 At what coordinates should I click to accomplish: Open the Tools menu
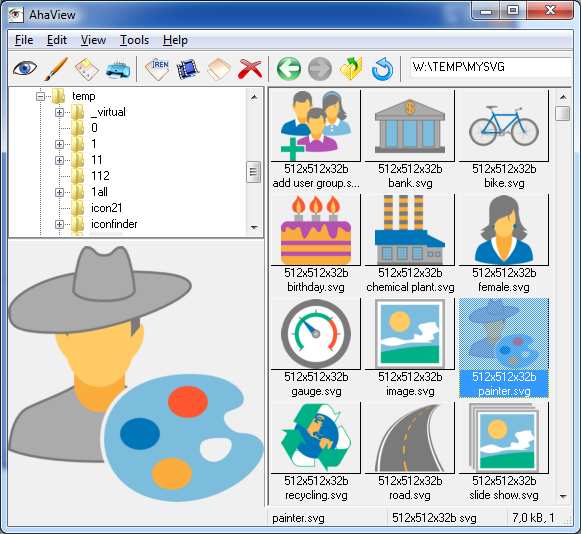[134, 40]
